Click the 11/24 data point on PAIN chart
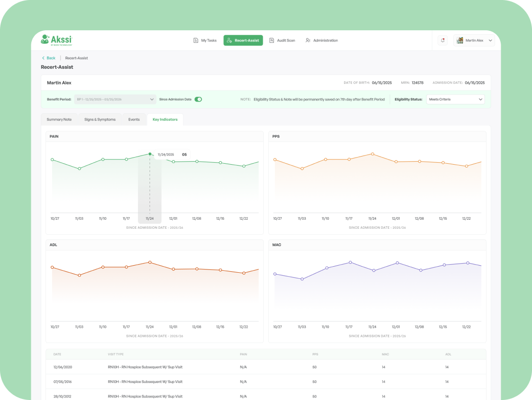This screenshot has height=400, width=532. coord(150,154)
